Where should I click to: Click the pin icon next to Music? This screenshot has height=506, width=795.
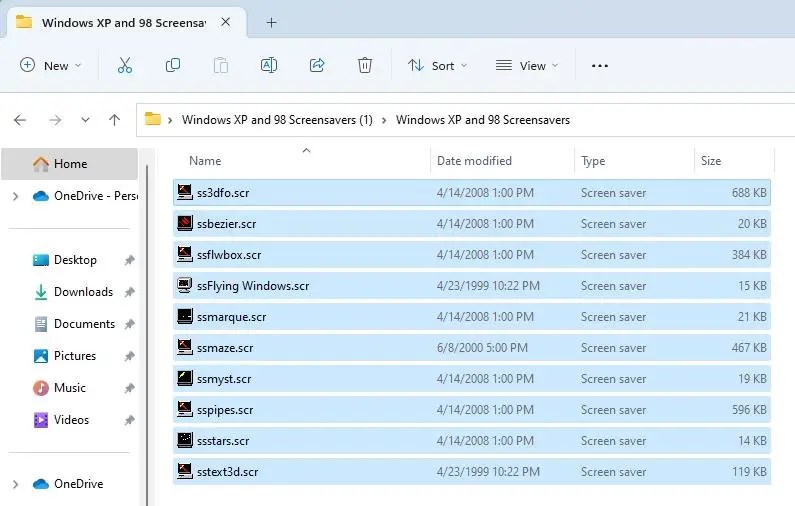[x=129, y=388]
